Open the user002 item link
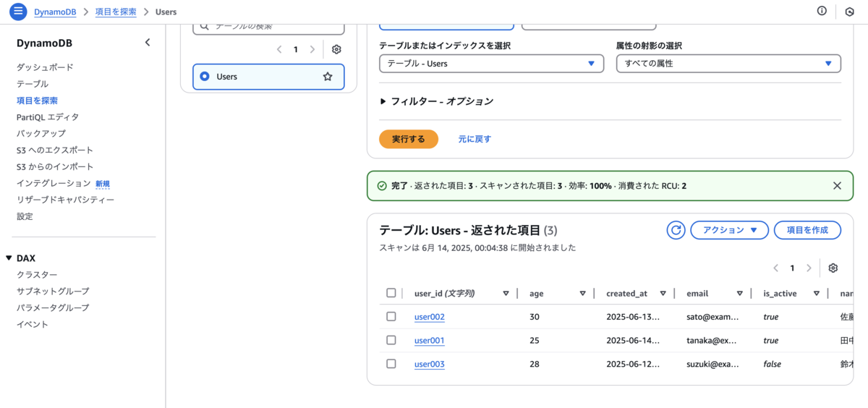Image resolution: width=868 pixels, height=408 pixels. point(430,317)
